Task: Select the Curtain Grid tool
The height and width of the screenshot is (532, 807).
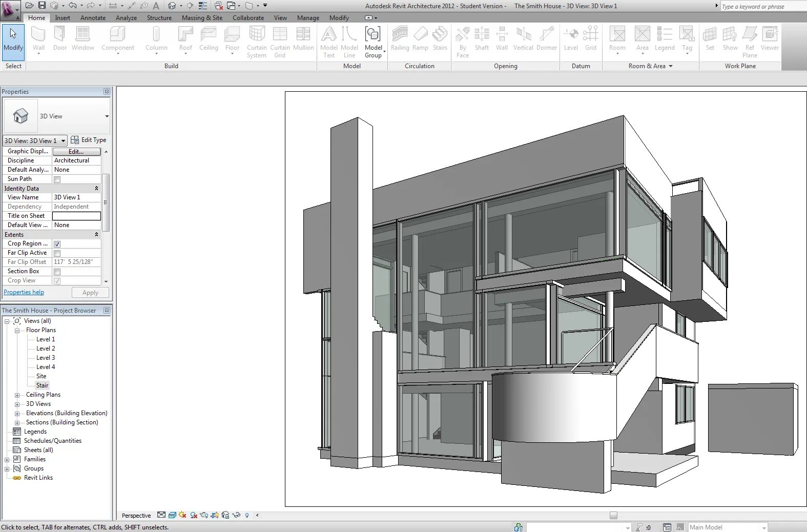Action: point(280,42)
